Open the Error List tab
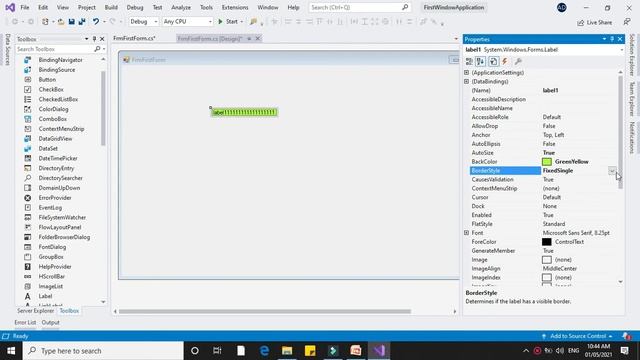The image size is (640, 360). [x=25, y=322]
